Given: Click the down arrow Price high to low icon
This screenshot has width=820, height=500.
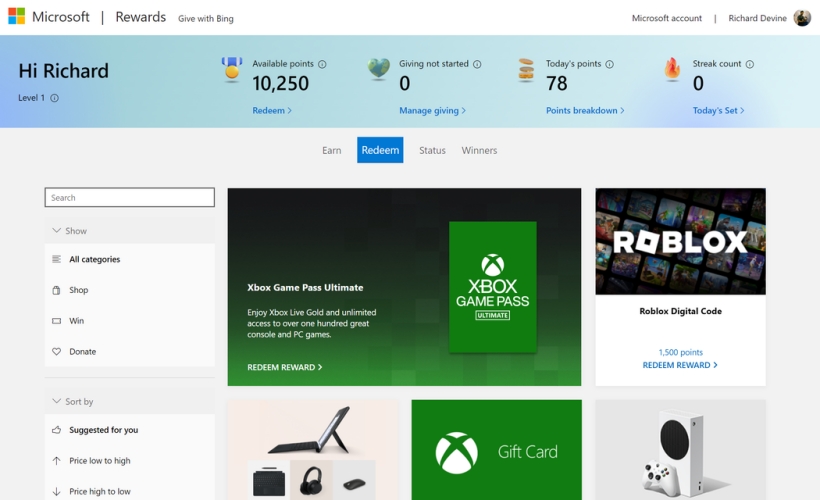Looking at the screenshot, I should [x=56, y=492].
